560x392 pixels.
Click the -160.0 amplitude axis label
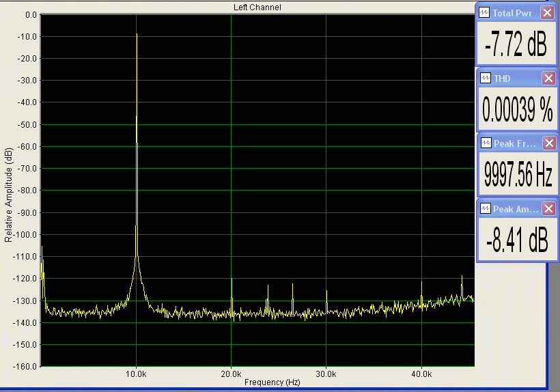[25, 367]
